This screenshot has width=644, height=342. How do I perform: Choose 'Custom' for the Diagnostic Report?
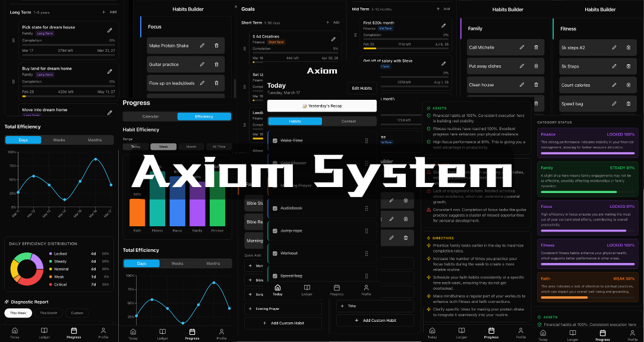point(77,313)
